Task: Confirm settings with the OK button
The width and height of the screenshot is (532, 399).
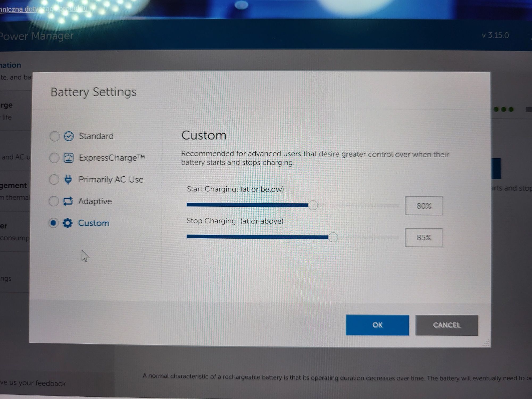Action: 377,325
